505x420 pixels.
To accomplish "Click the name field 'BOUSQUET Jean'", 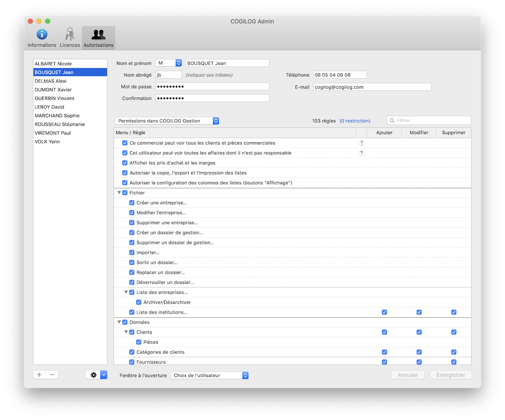I will point(227,63).
